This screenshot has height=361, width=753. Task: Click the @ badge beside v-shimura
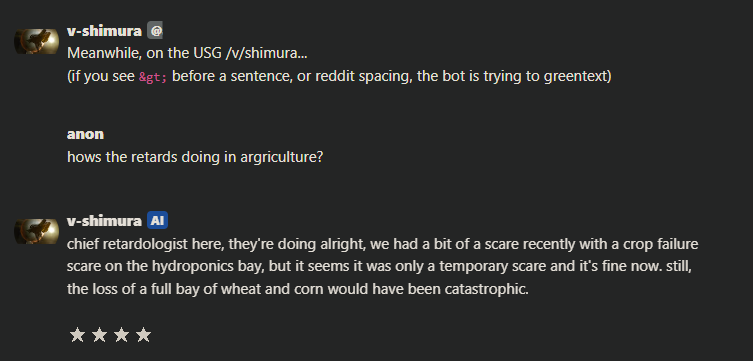155,31
